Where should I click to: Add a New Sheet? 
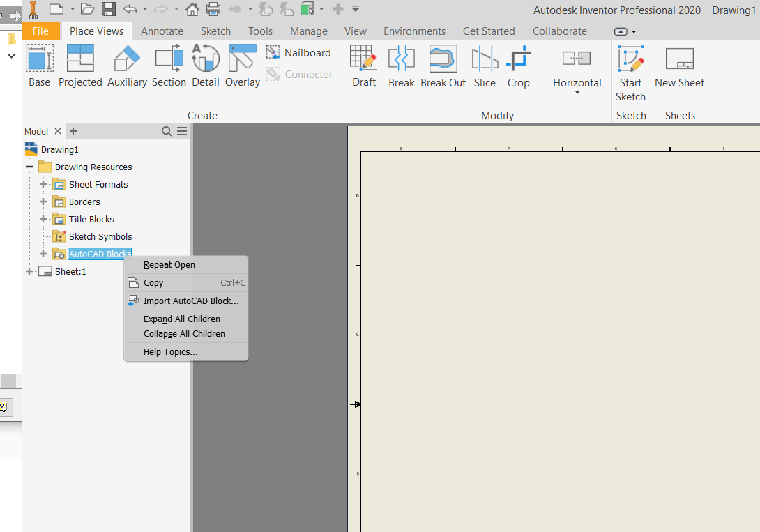680,66
